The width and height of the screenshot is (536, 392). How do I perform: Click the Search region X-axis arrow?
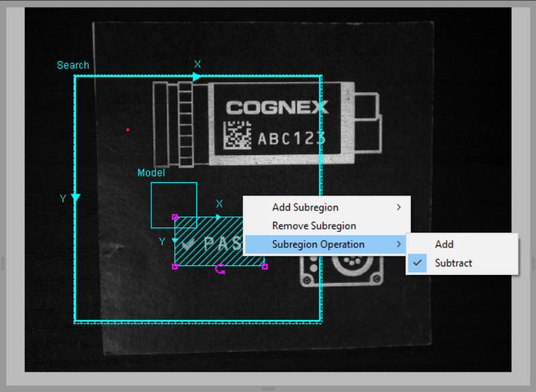(196, 77)
